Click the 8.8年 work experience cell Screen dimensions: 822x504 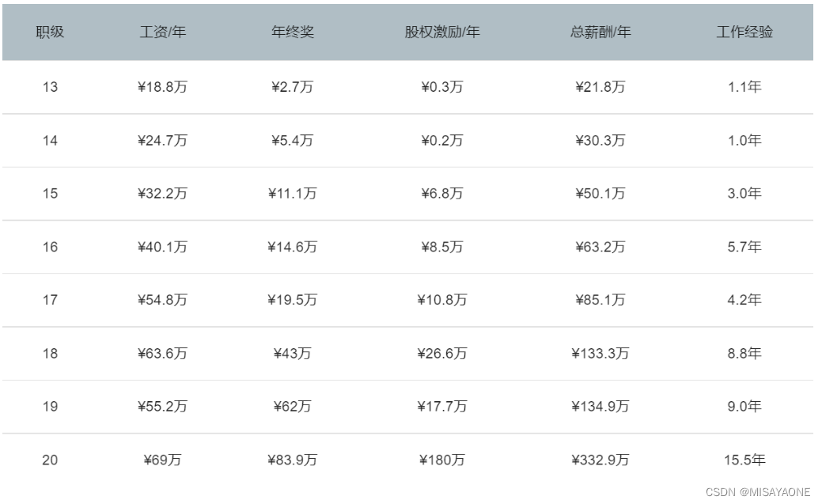[x=744, y=354]
